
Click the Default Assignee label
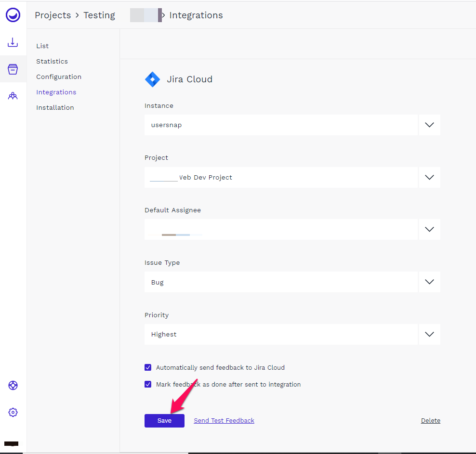(172, 210)
